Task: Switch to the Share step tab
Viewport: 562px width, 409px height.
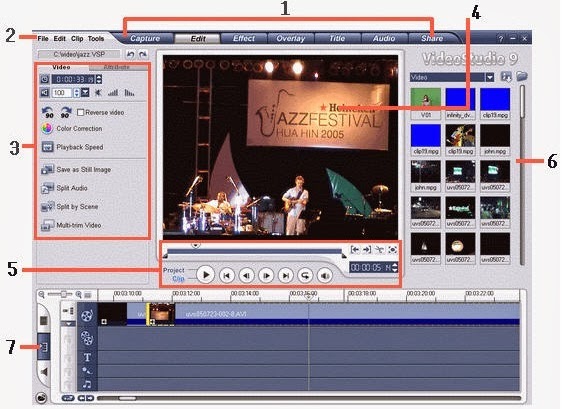Action: (432, 38)
